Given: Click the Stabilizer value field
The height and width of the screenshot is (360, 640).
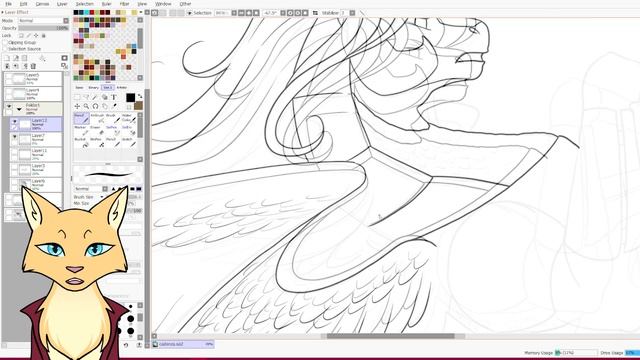Looking at the screenshot, I should tap(344, 13).
